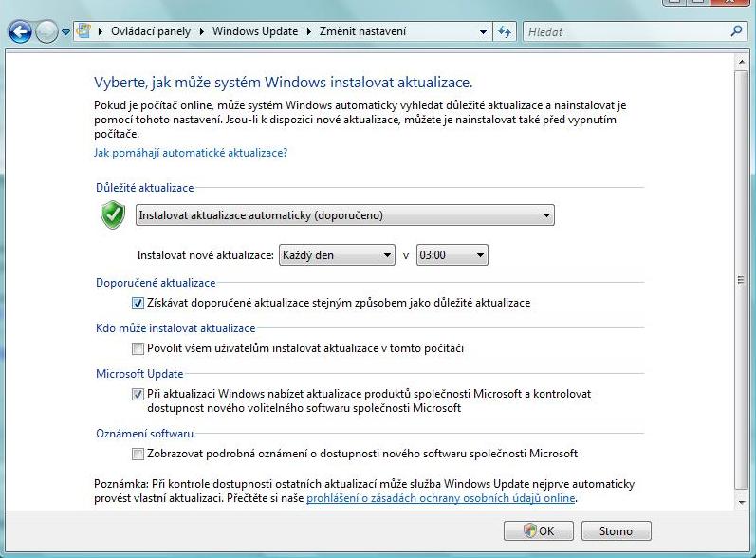Go to 'Ovládací panely' breadcrumb

click(x=150, y=31)
